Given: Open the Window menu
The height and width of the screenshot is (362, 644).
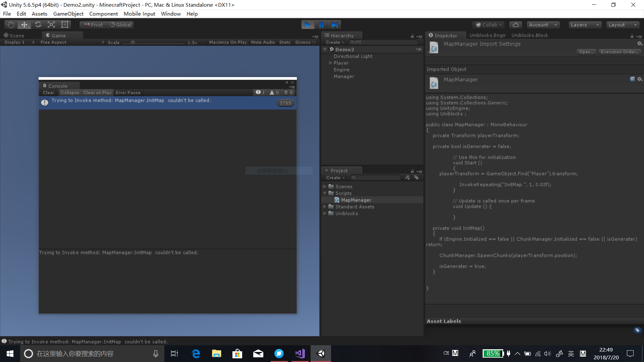Looking at the screenshot, I should point(171,14).
